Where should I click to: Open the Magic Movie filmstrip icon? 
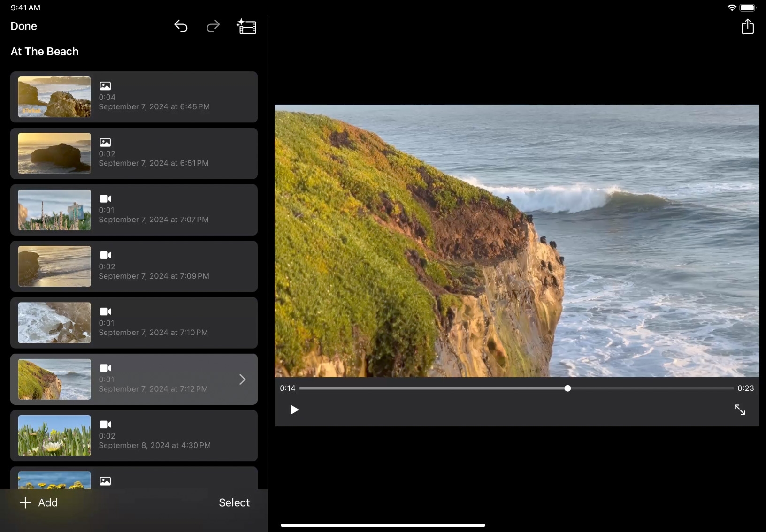tap(246, 26)
